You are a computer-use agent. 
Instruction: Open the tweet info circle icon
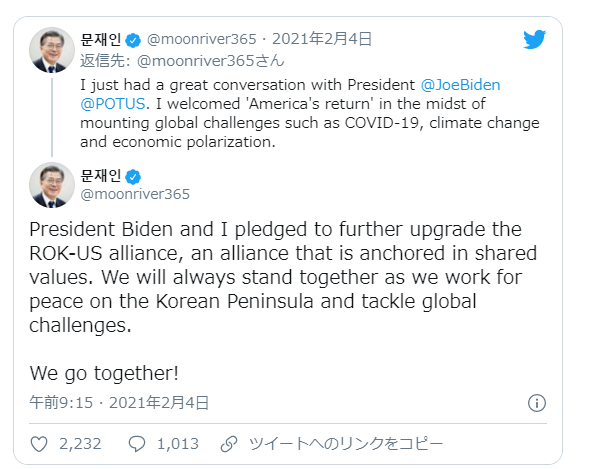tap(536, 403)
